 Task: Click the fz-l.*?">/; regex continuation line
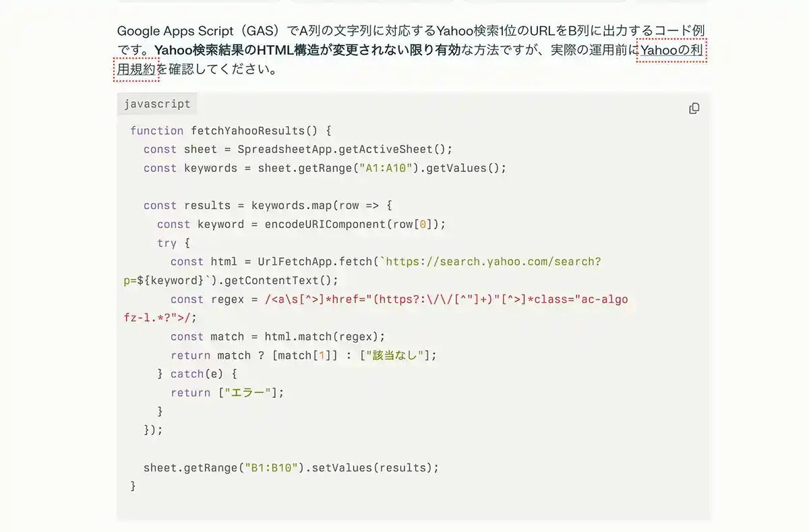(x=160, y=318)
